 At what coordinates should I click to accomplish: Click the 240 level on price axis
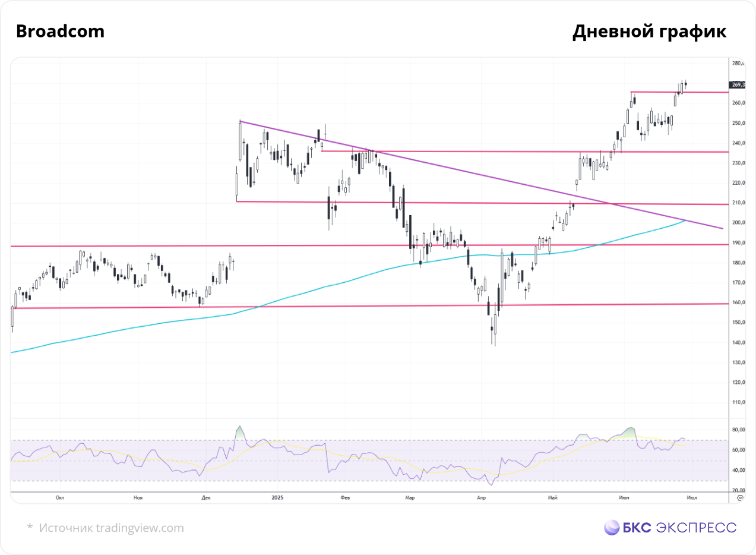pyautogui.click(x=739, y=143)
